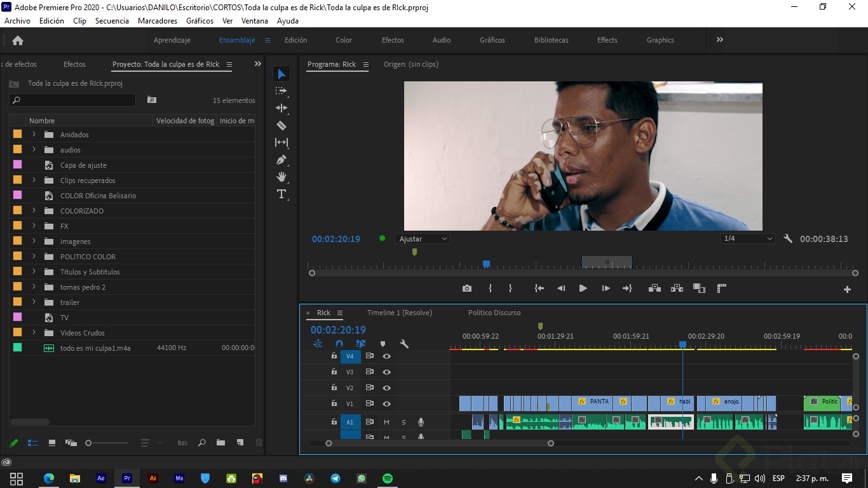Click the Export Frame camera icon

coord(467,288)
